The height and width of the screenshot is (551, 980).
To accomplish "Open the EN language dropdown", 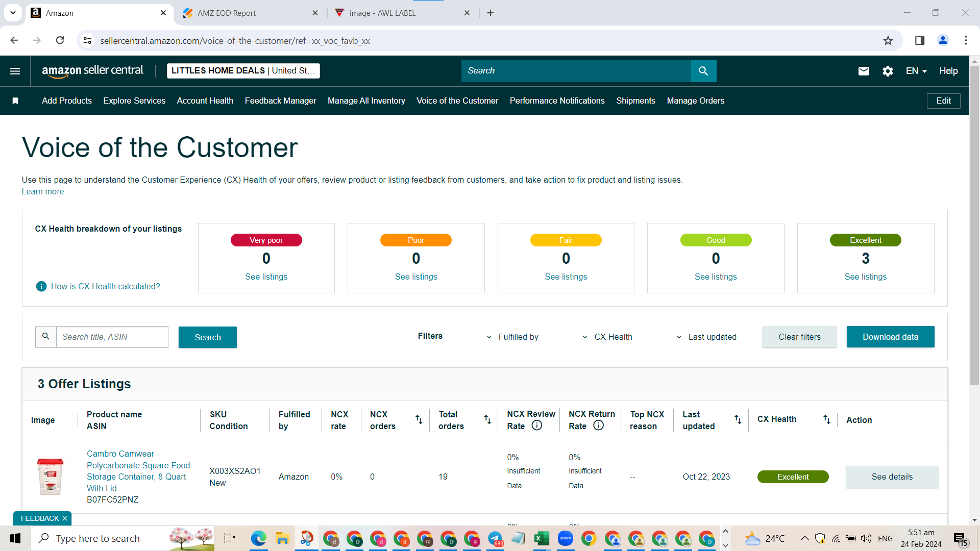I will tap(916, 71).
